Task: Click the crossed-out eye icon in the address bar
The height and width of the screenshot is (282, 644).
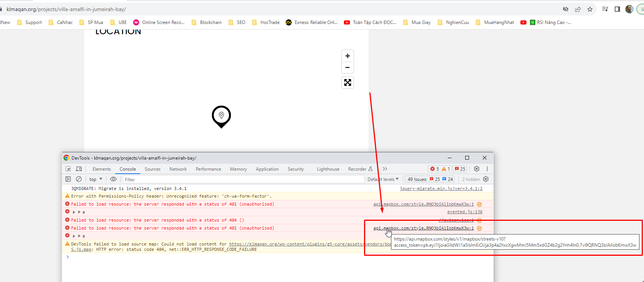Action: 566,9
